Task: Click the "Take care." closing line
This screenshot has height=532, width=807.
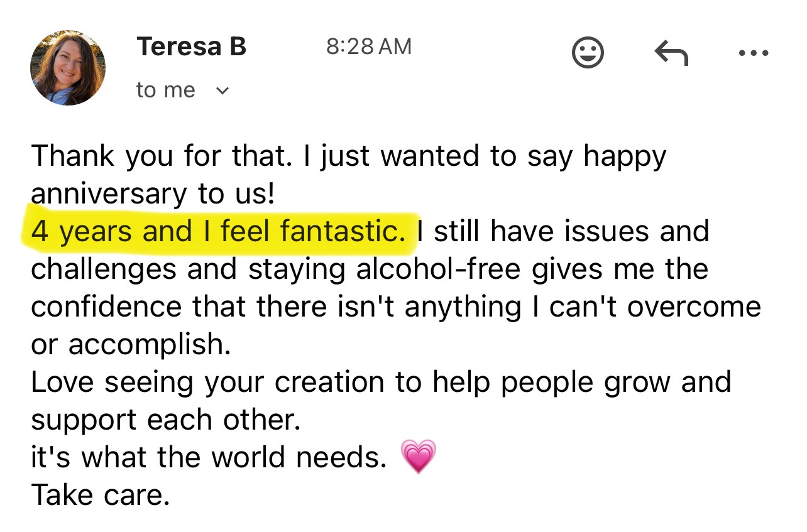Action: pyautogui.click(x=101, y=495)
